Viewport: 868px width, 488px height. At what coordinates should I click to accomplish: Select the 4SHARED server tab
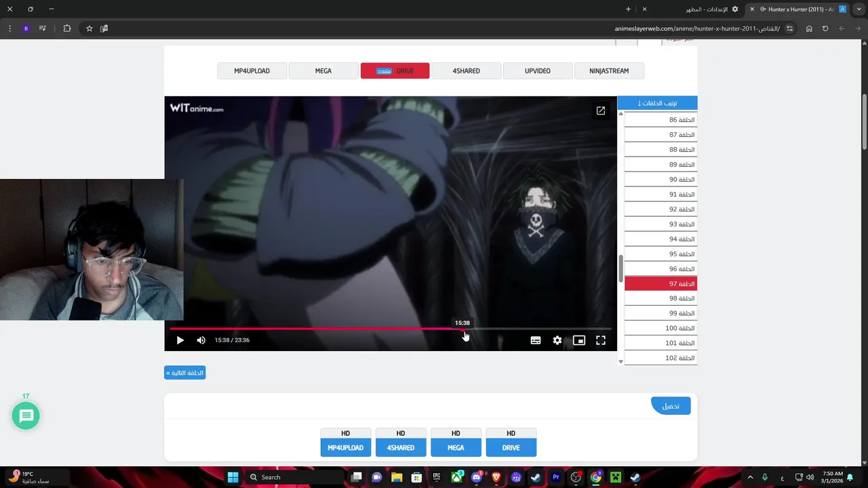pyautogui.click(x=467, y=70)
